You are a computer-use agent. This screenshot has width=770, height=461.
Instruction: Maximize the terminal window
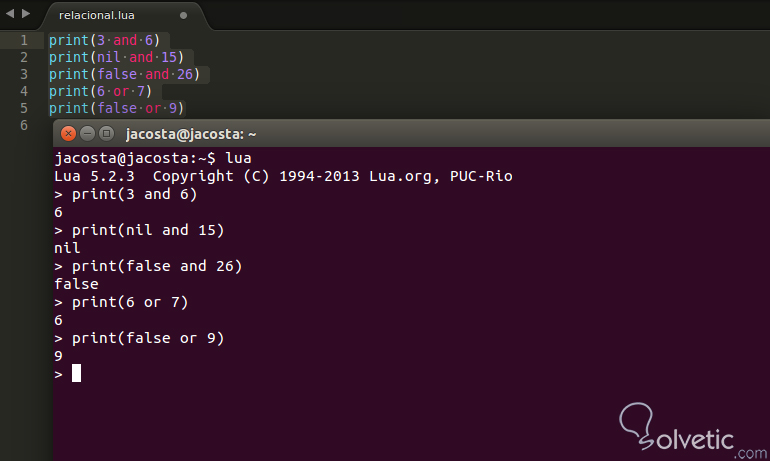106,133
